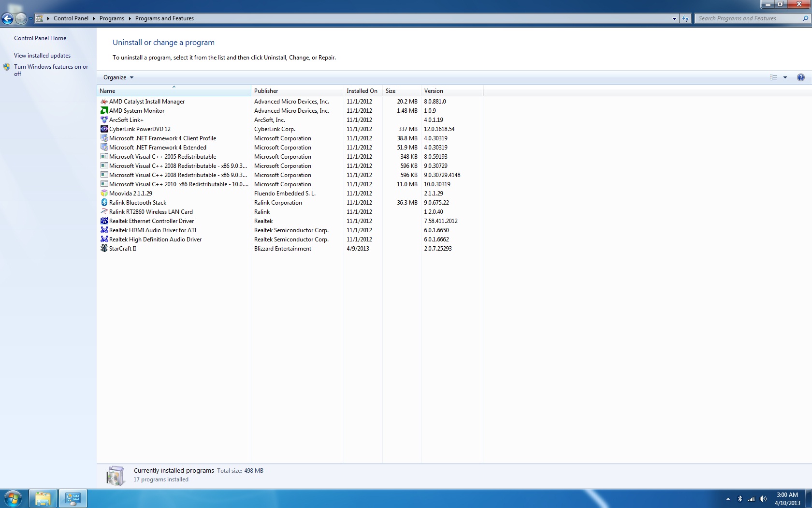The image size is (812, 508).
Task: Click the CyberLink Corp. publisher cell
Action: (275, 129)
